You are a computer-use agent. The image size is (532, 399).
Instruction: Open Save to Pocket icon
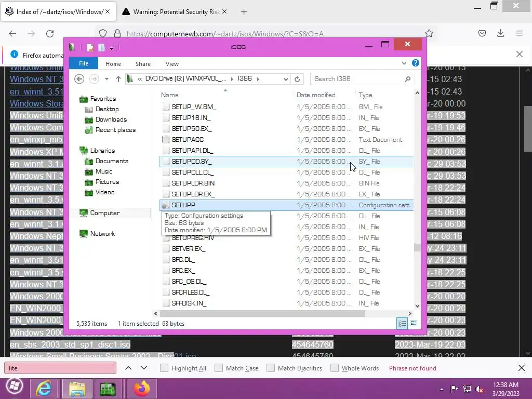coord(482,33)
